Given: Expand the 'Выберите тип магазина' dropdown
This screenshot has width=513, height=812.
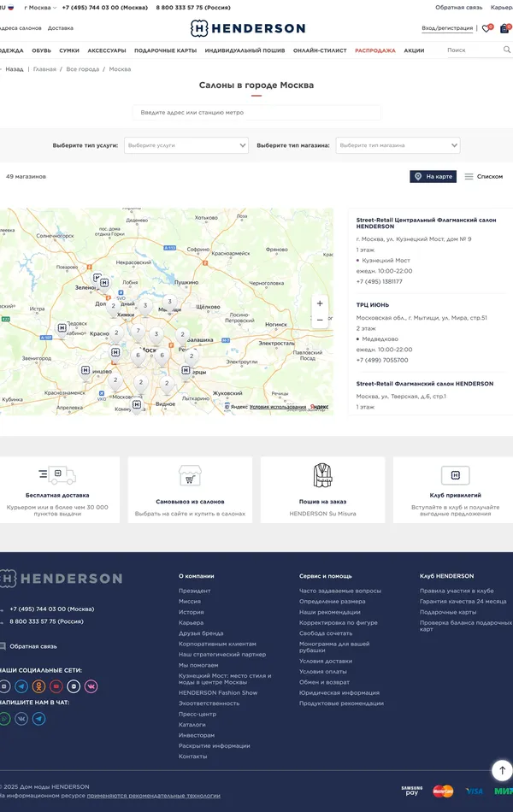Looking at the screenshot, I should [x=398, y=145].
